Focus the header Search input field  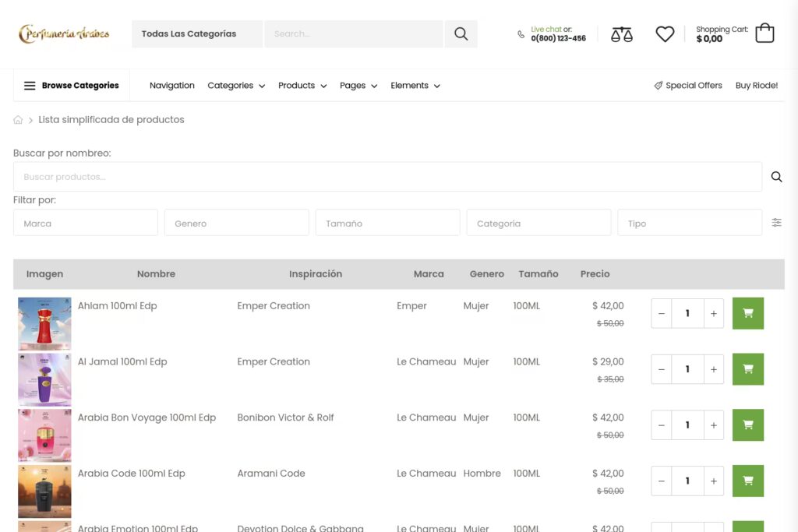(354, 34)
